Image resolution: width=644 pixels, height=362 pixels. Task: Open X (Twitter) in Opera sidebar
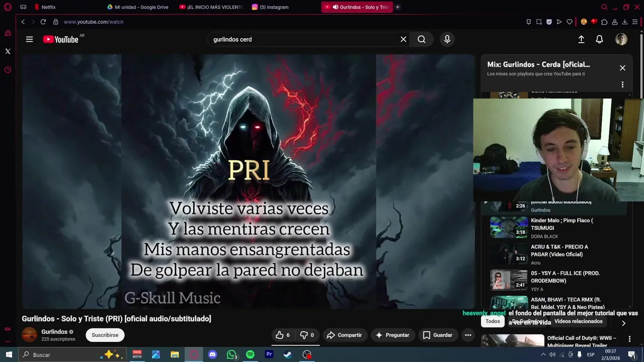8,51
